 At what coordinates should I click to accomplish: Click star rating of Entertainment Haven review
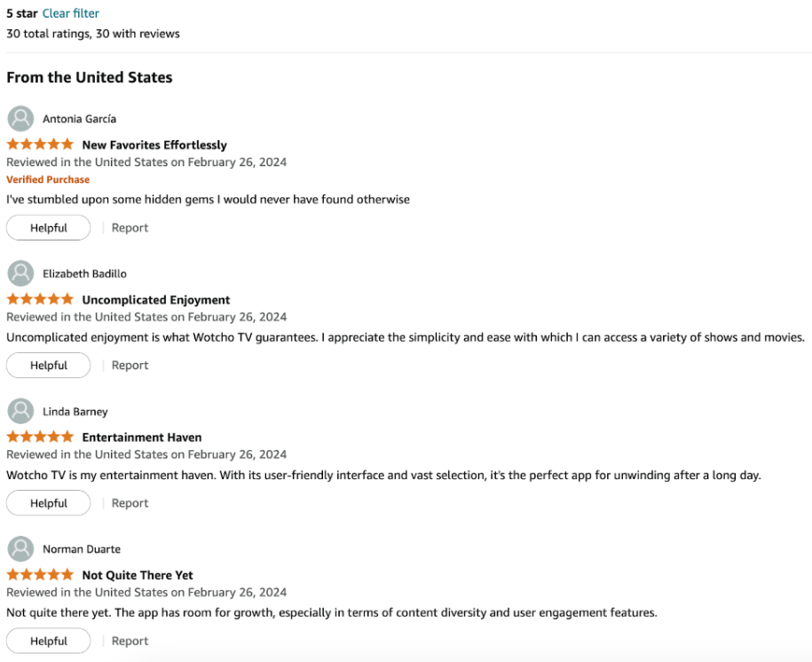tap(40, 437)
